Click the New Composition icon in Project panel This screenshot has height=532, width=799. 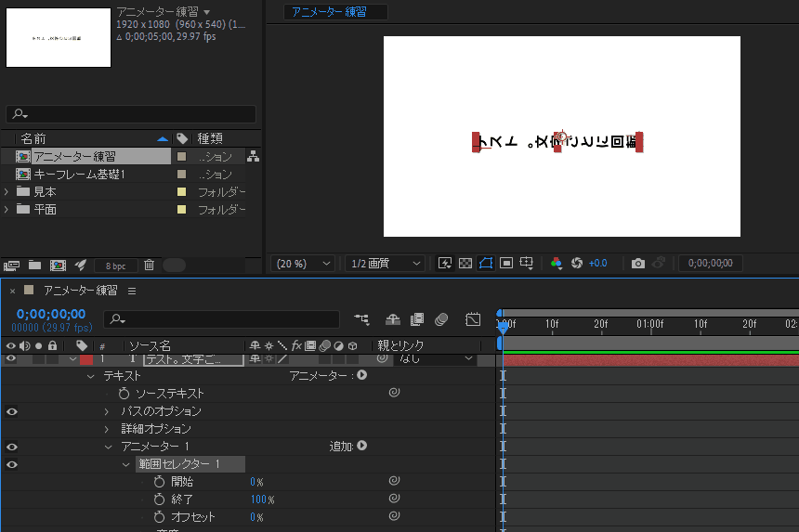pos(58,266)
